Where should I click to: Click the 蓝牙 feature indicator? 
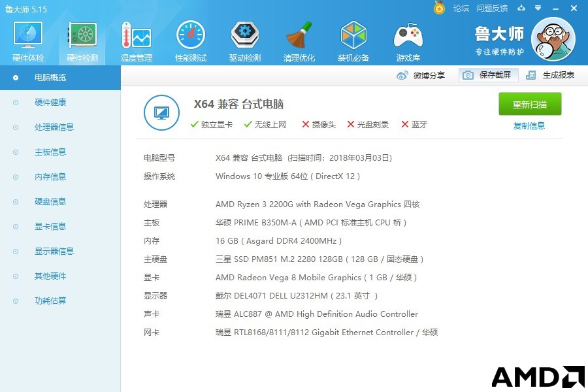click(414, 125)
